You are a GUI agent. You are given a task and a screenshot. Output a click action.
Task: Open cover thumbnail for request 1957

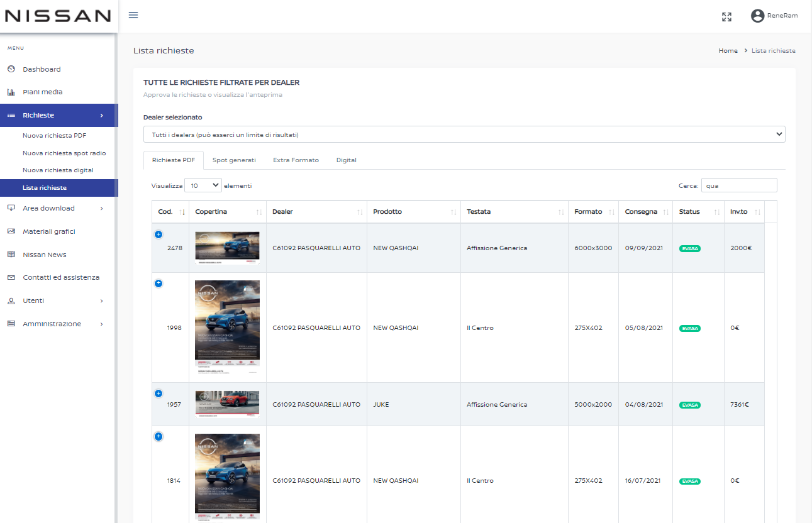(227, 404)
